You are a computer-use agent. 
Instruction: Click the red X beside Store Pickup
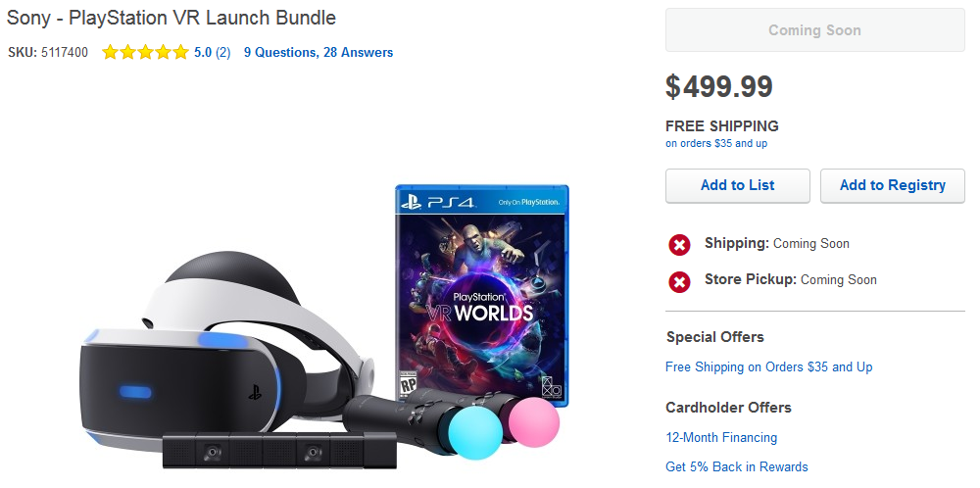coord(679,281)
